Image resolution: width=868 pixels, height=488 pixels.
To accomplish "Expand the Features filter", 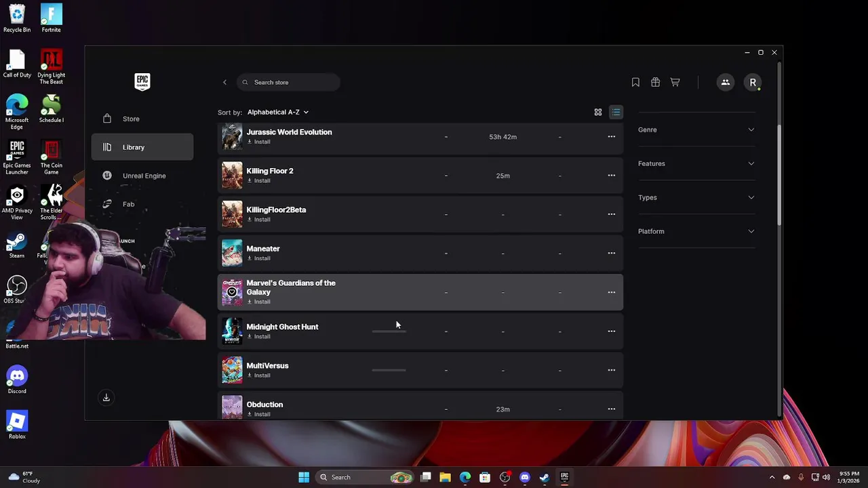I will (696, 163).
